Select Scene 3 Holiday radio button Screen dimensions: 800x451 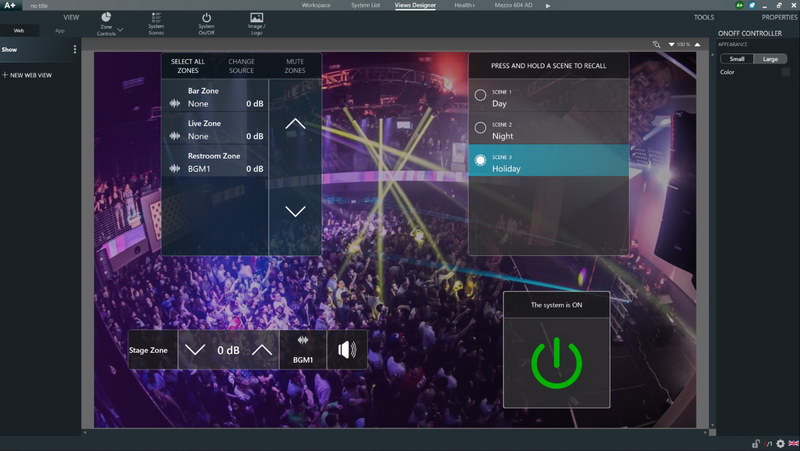480,160
